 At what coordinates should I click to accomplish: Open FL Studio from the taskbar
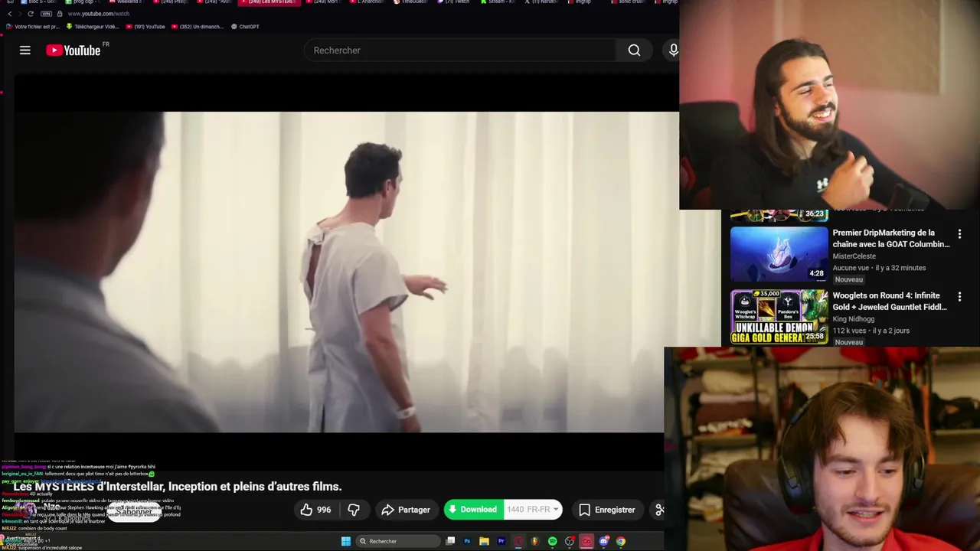[535, 541]
